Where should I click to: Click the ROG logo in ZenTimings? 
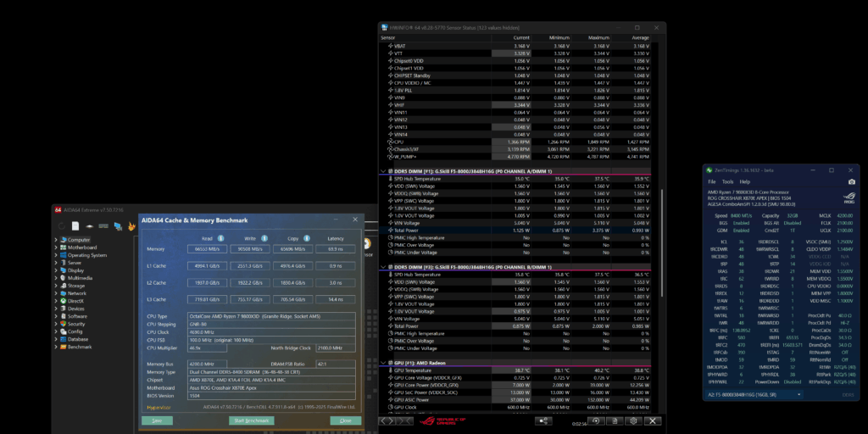[849, 197]
